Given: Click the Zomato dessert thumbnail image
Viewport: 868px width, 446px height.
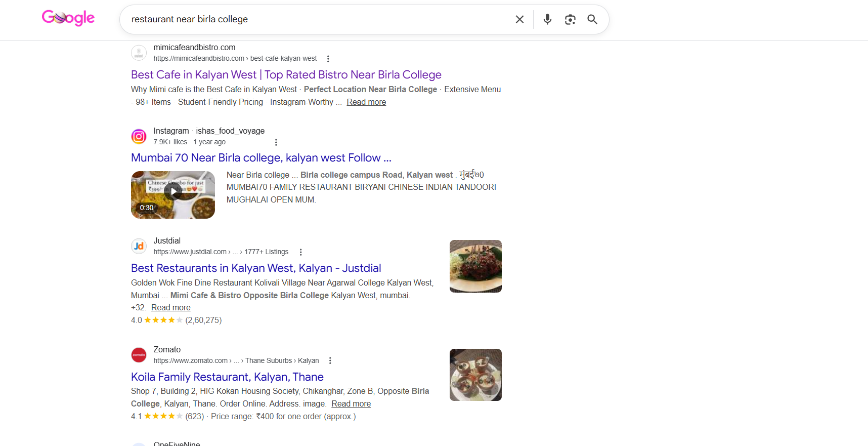Looking at the screenshot, I should tap(475, 375).
